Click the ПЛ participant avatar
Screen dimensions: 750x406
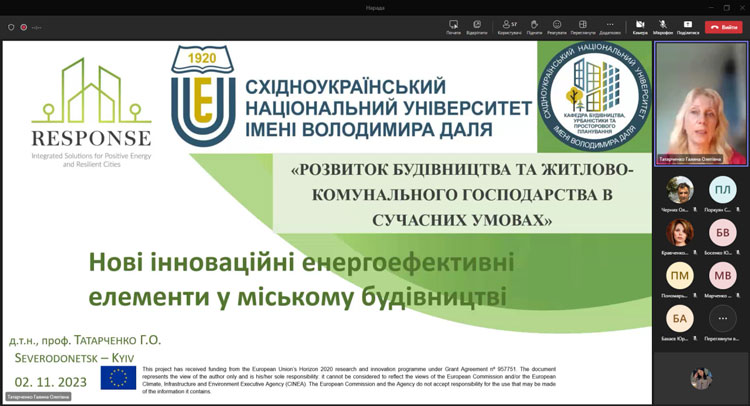(x=723, y=190)
